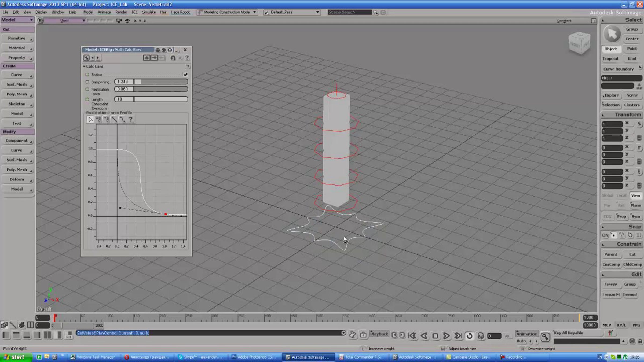Toggle the Dampening animation marker
The image size is (644, 362).
(x=87, y=82)
